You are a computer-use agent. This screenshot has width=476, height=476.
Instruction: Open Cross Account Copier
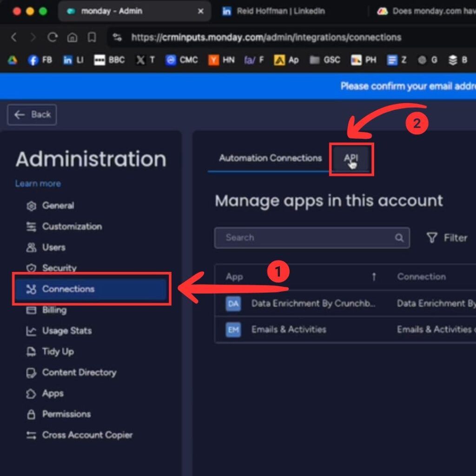79,435
